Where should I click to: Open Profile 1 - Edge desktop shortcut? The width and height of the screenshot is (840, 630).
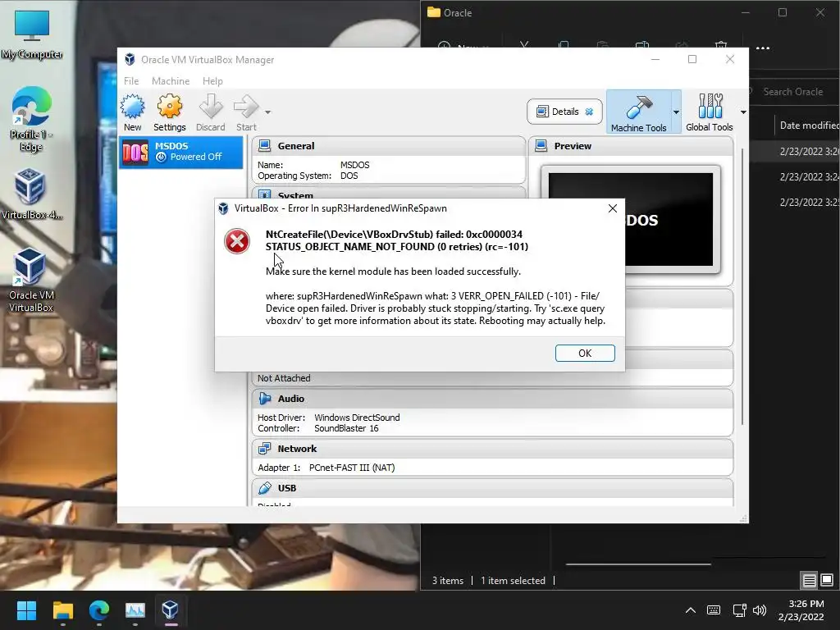(31, 119)
